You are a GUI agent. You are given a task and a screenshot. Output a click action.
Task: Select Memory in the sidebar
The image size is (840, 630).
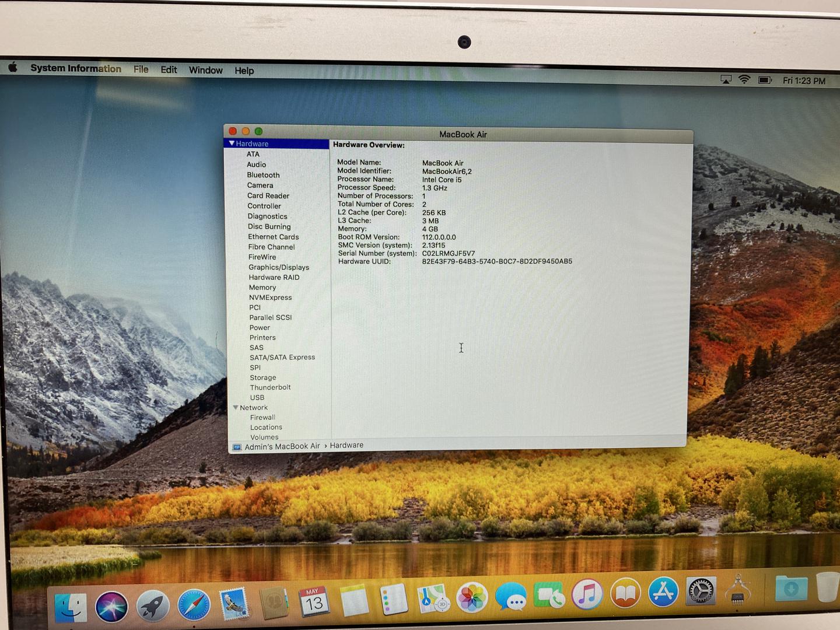tap(262, 288)
